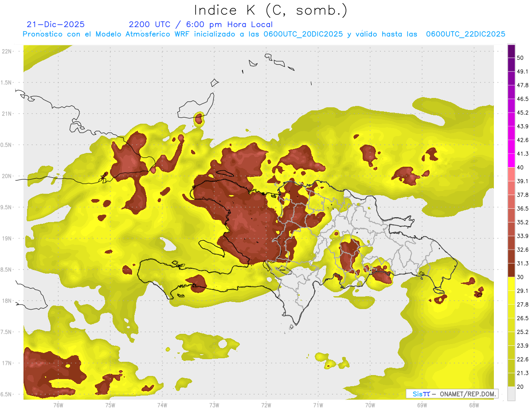Click the '37.8' colorbar value
This screenshot has width=532, height=411.
click(x=523, y=195)
